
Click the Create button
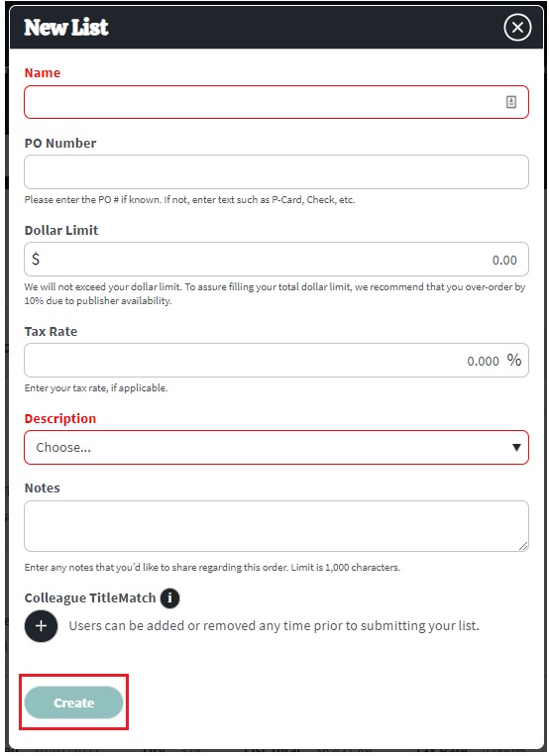(73, 702)
